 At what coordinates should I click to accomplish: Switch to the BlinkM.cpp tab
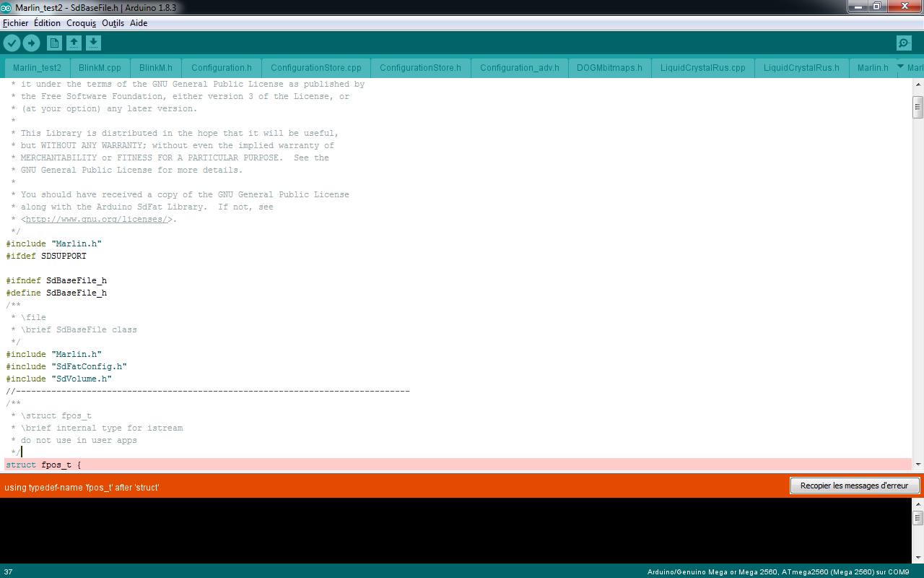click(x=100, y=68)
